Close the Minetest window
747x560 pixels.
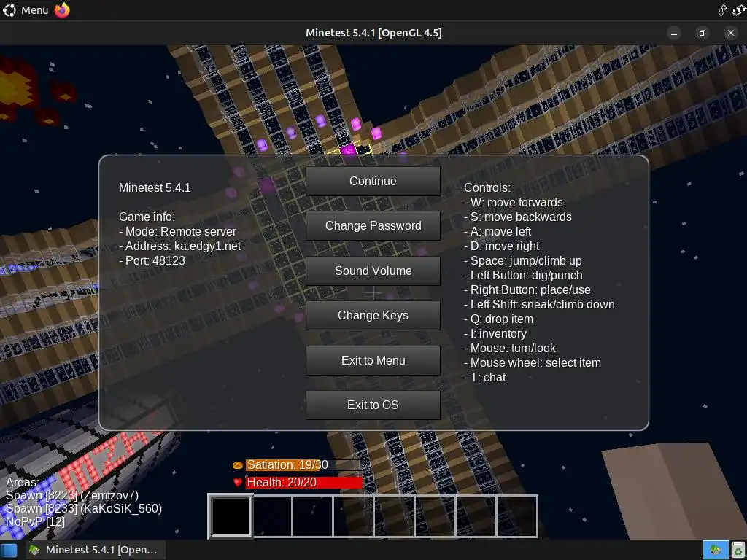tap(730, 34)
